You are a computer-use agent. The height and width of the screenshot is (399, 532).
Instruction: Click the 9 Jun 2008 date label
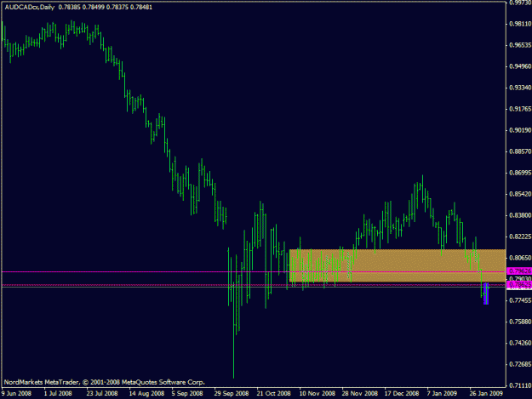(x=16, y=394)
